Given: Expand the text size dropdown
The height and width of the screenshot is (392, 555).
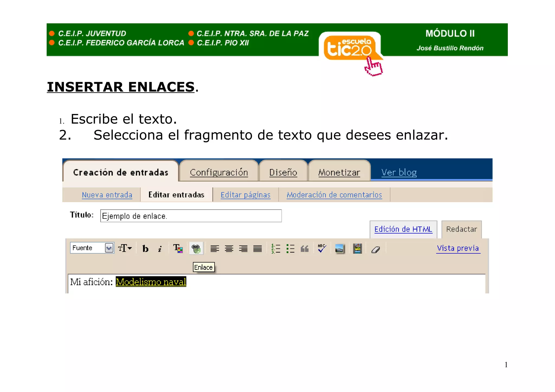Looking at the screenshot, I should [x=125, y=248].
